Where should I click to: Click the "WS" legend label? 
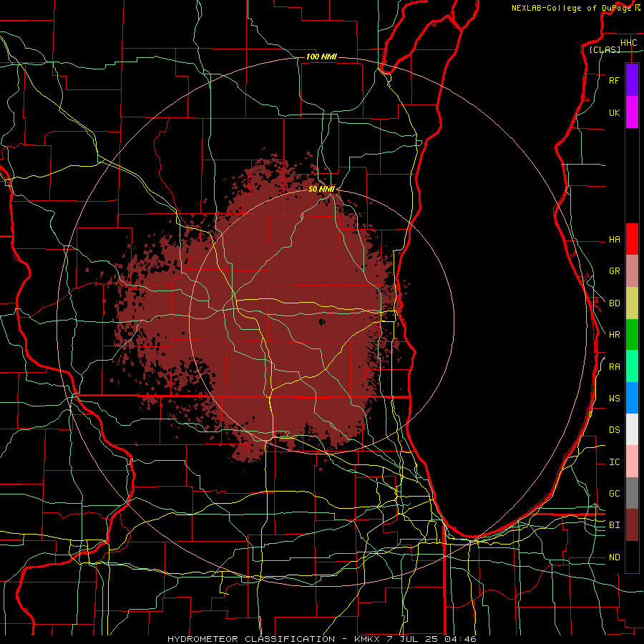[614, 399]
